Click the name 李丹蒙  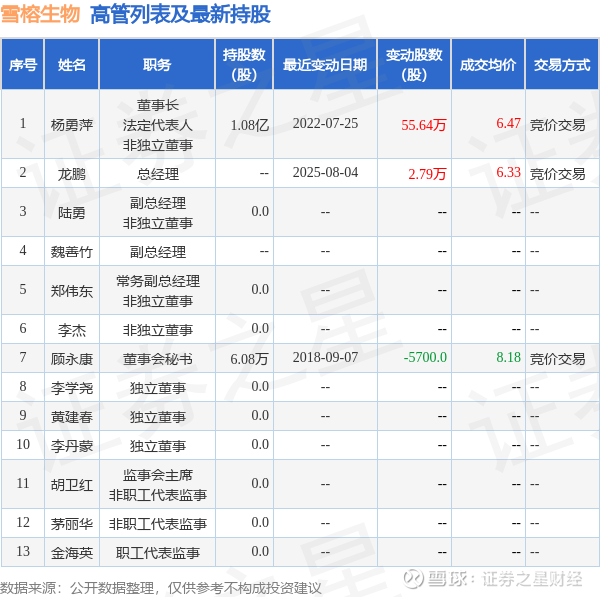tap(72, 446)
